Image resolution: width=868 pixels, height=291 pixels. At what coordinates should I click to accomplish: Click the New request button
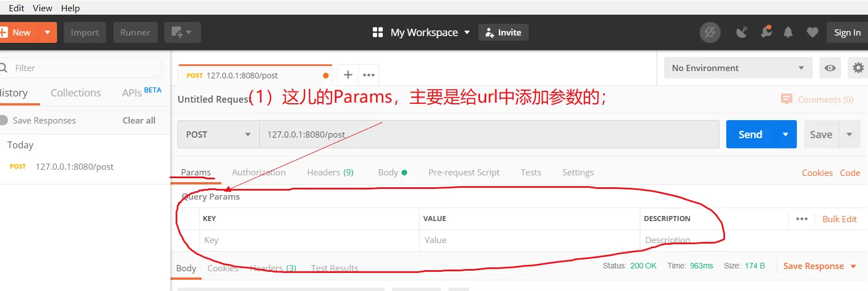click(x=18, y=33)
